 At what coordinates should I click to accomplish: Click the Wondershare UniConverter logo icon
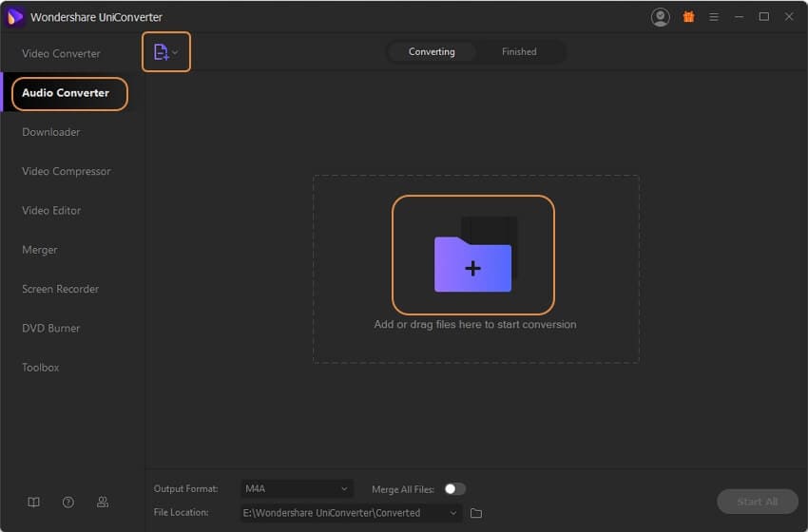14,17
